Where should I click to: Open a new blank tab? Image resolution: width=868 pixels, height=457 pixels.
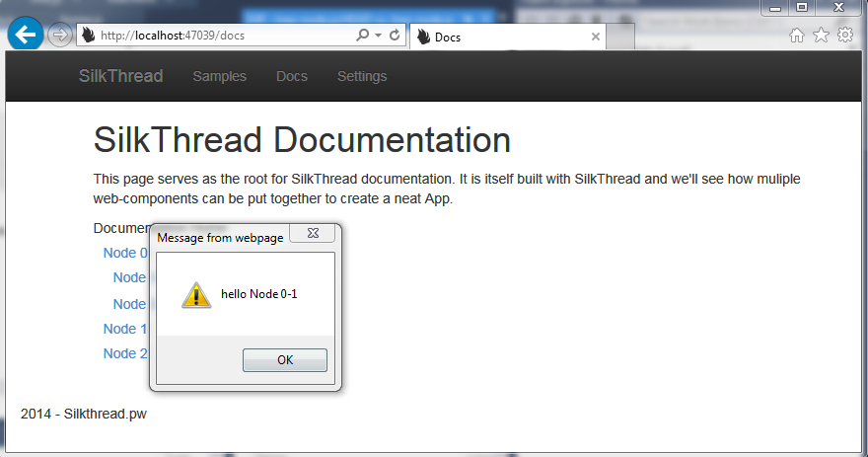(619, 38)
